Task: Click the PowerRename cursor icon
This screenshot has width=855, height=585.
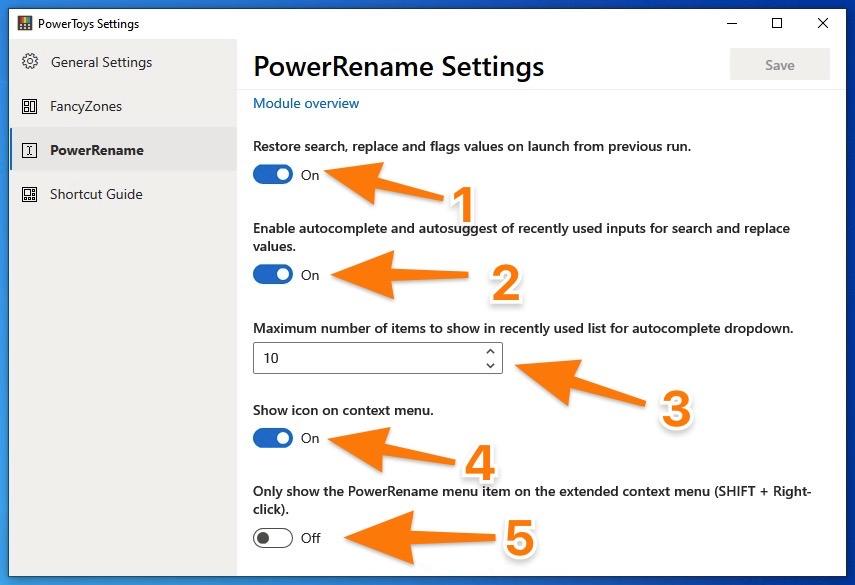Action: [x=29, y=150]
